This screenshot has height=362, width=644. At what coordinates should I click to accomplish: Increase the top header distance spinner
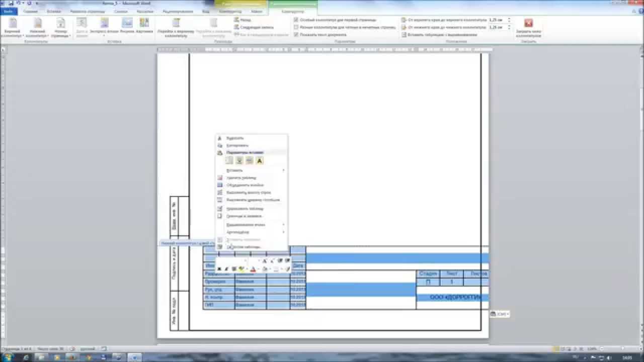(x=509, y=19)
